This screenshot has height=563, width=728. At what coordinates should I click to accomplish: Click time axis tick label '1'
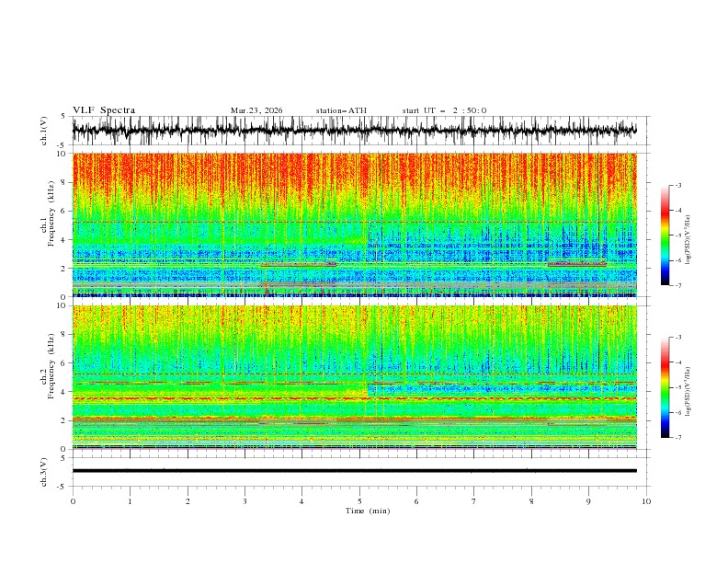coord(130,501)
